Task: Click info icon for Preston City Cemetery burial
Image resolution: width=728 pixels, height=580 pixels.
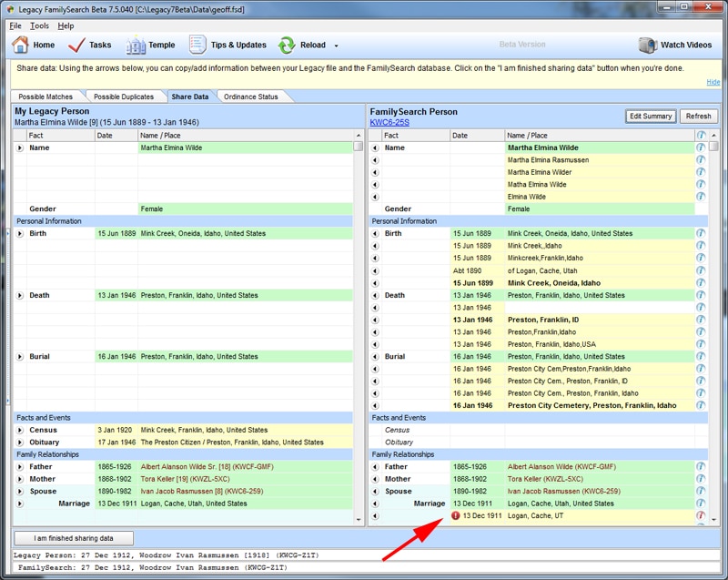Action: (x=701, y=405)
